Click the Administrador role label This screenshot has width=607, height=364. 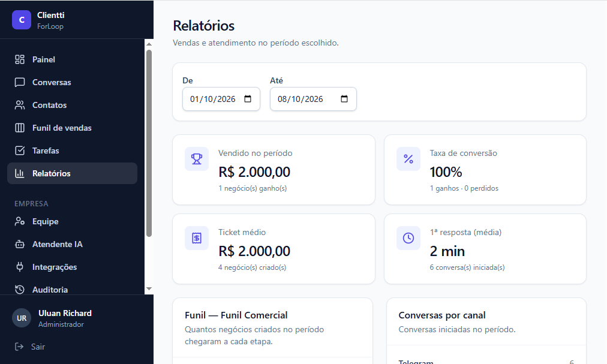pos(61,324)
